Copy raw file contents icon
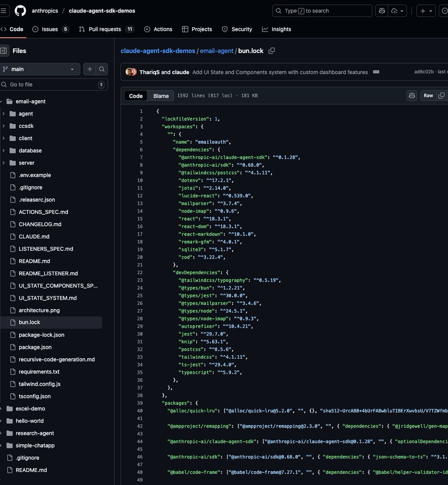The height and width of the screenshot is (485, 448). (442, 96)
